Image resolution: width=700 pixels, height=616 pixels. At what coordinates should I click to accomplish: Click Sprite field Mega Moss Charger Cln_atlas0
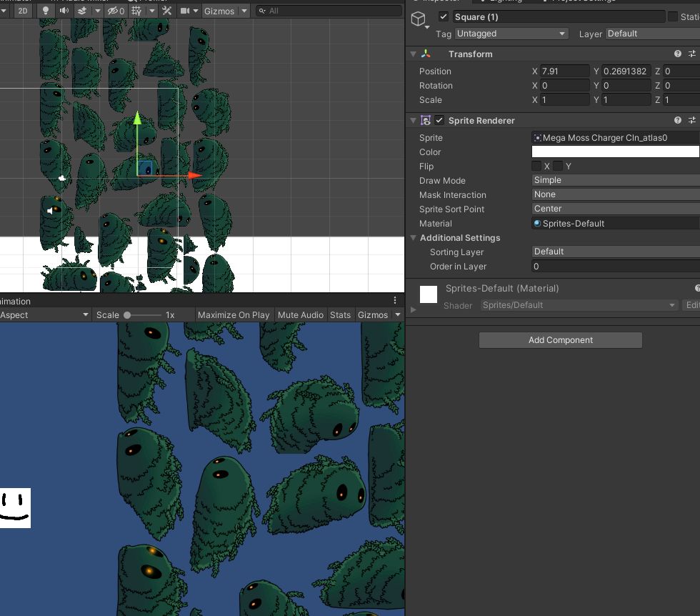coord(616,138)
